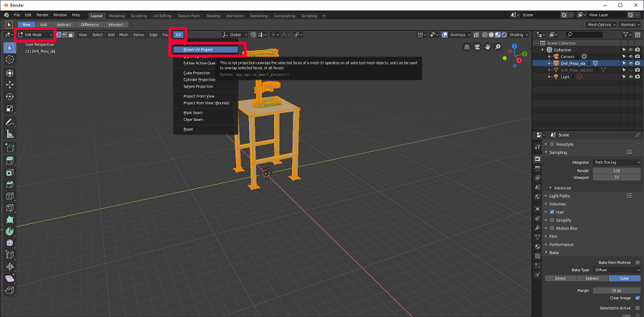This screenshot has height=317, width=644.
Task: Select the Spin tool
Action: pos(10,231)
